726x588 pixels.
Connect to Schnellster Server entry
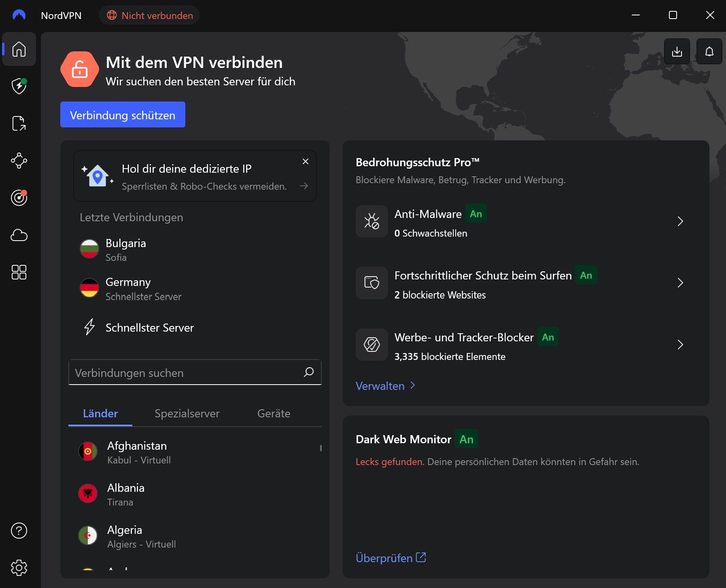point(195,328)
